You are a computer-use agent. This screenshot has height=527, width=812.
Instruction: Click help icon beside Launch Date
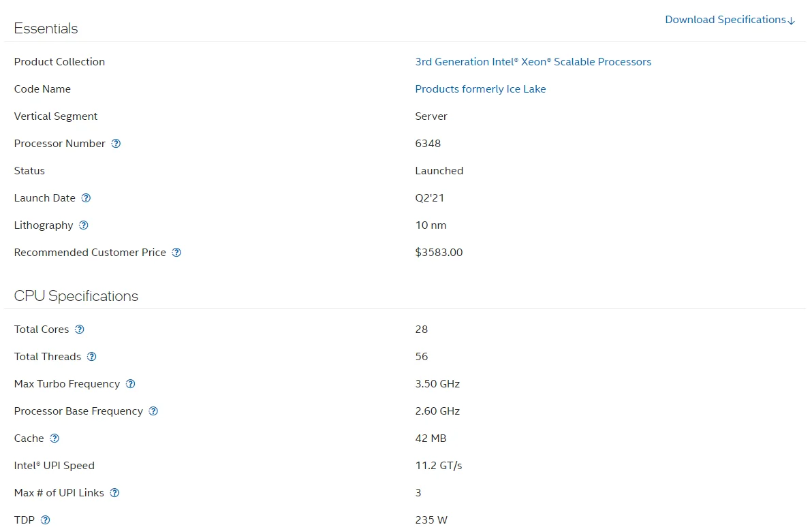point(86,198)
